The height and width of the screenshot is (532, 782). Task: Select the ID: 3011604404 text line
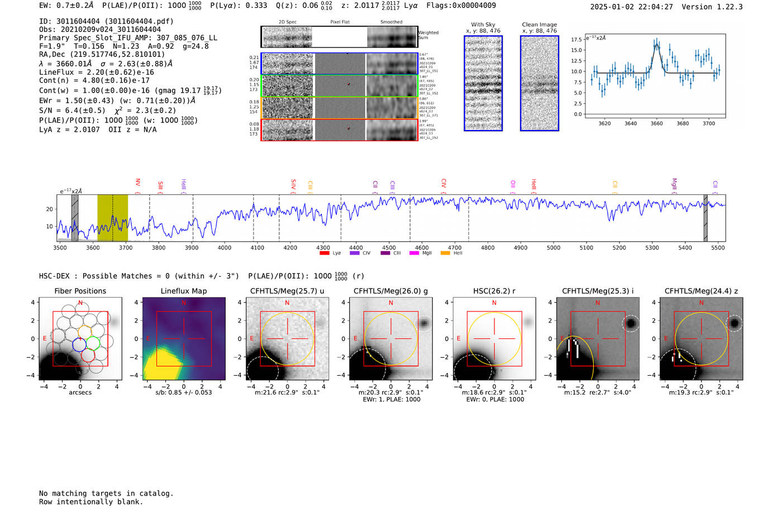106,21
